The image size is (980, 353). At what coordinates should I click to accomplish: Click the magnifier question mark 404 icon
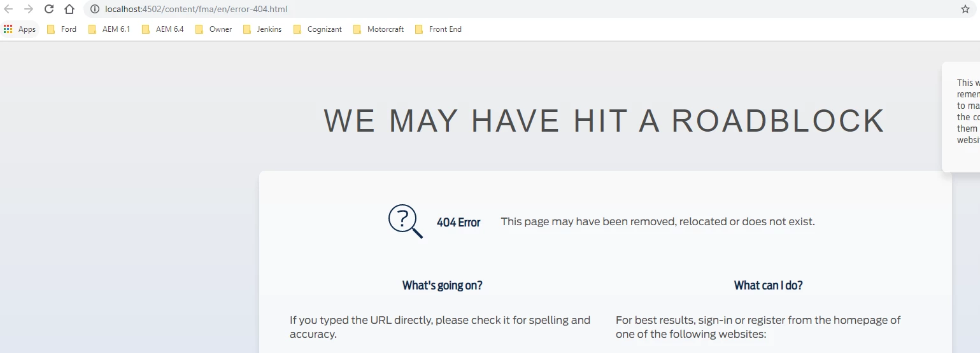(x=406, y=221)
